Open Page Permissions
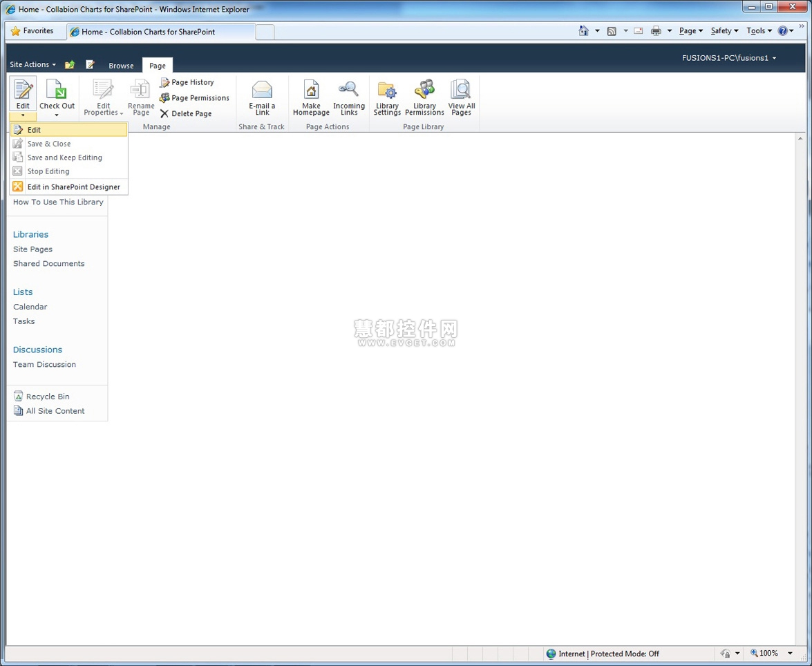Screen dimensions: 812x666 pyautogui.click(x=195, y=98)
